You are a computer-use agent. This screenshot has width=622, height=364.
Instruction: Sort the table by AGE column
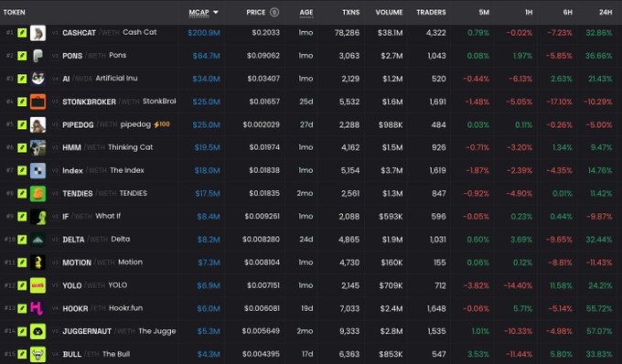(x=306, y=12)
